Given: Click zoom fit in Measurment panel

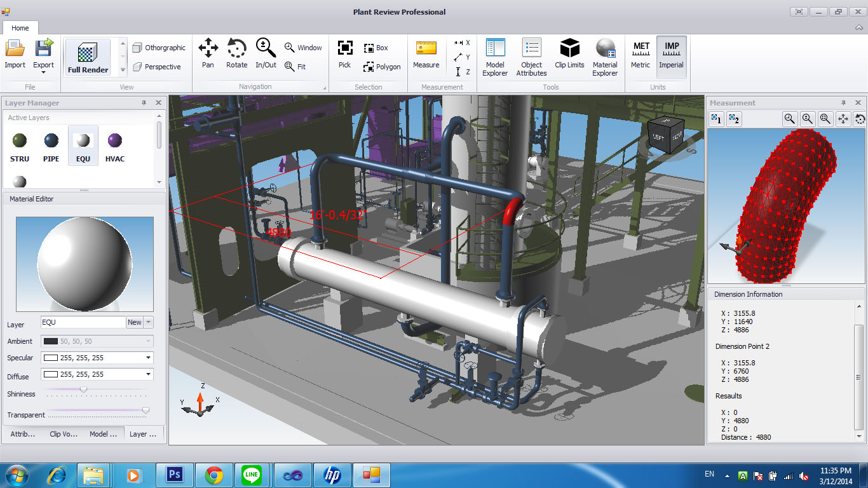Looking at the screenshot, I should [825, 118].
